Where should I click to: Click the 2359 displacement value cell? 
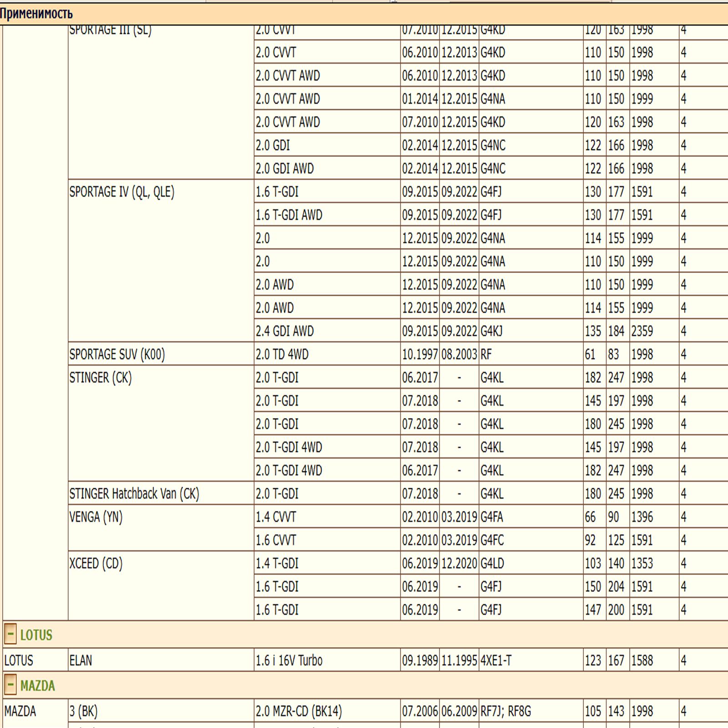[x=642, y=331]
